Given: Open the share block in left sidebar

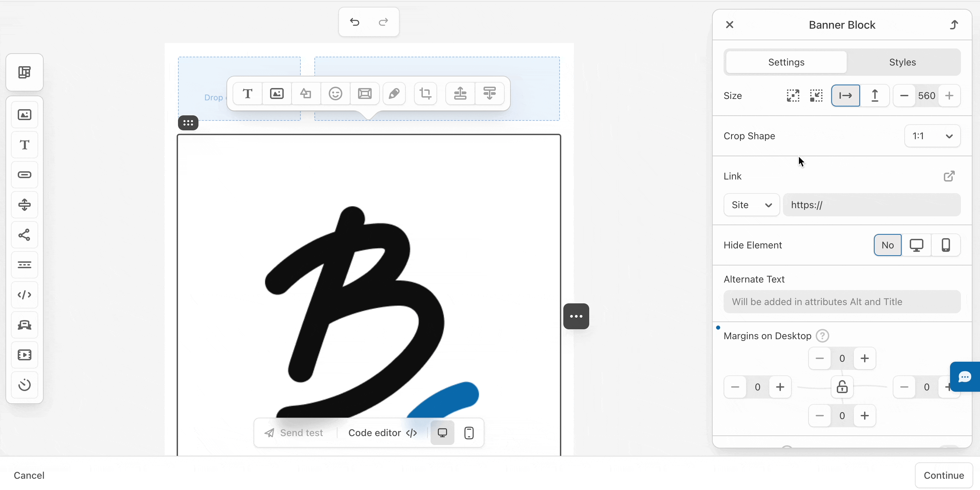Looking at the screenshot, I should point(24,235).
